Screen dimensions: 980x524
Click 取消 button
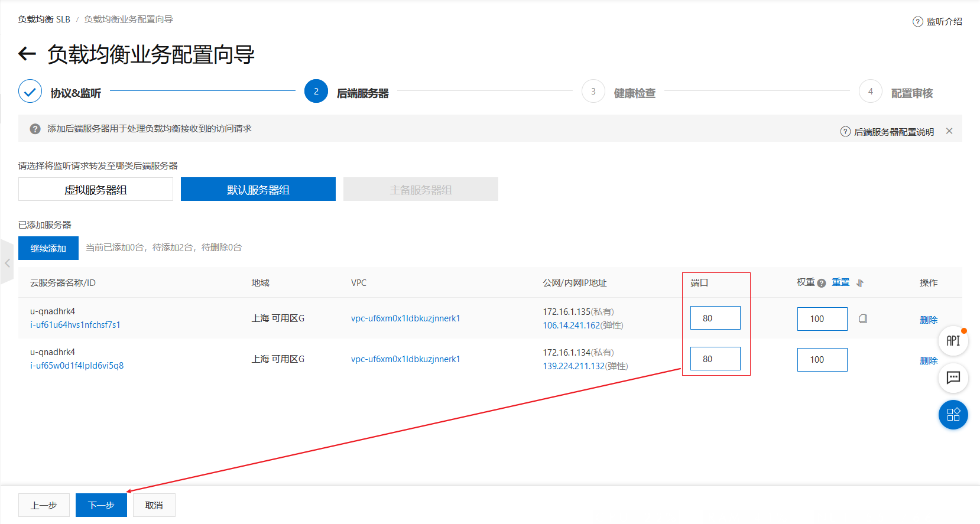coord(154,505)
